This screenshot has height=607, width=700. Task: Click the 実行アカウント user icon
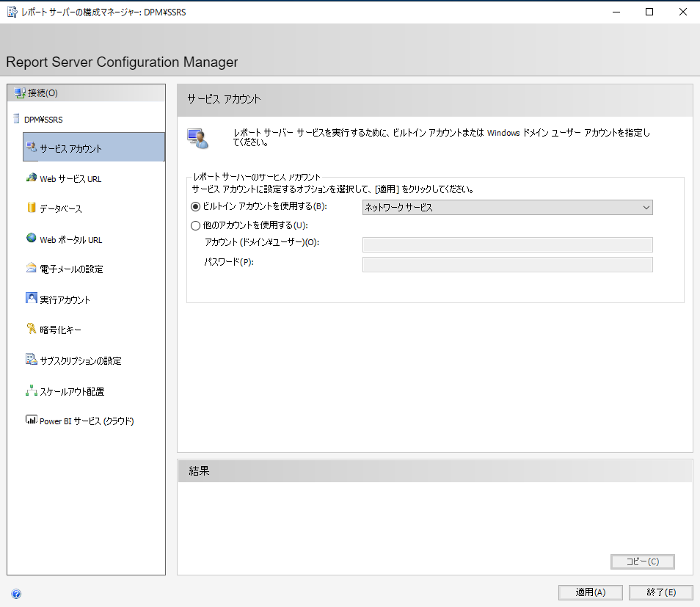click(32, 298)
